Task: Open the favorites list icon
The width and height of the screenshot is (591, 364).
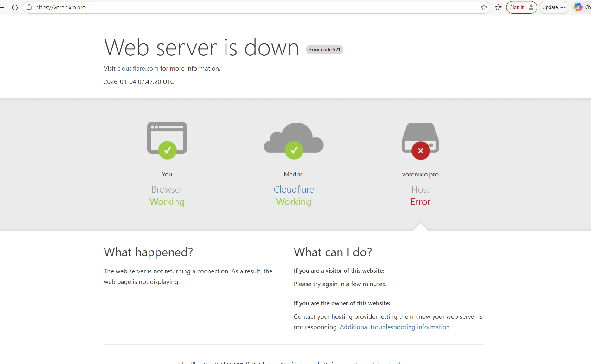Action: click(x=498, y=7)
